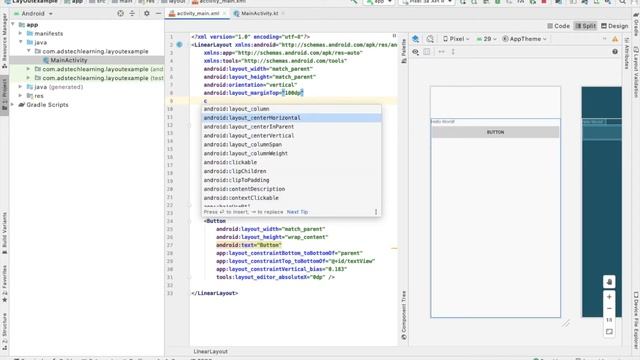640x360 pixels.
Task: Click horizontal arrows icon in design toolbar
Action: pos(441,52)
